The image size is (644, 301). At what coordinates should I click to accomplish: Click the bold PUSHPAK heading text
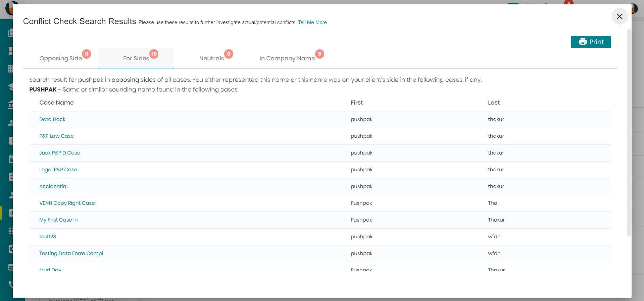pos(43,89)
